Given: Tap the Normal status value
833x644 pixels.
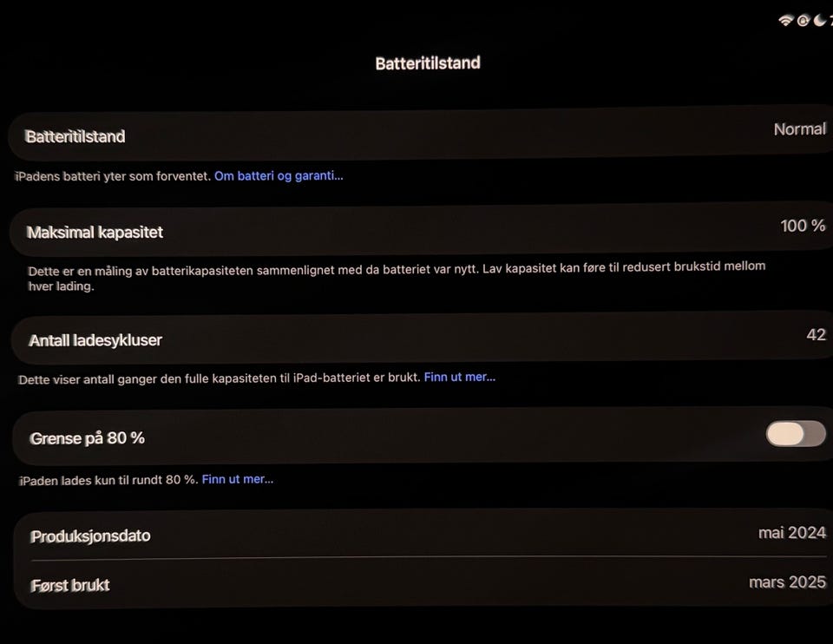Looking at the screenshot, I should [x=799, y=129].
